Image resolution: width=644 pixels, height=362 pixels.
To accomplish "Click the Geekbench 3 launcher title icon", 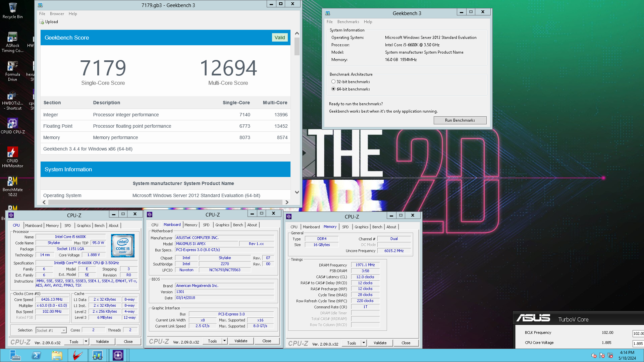I will [x=328, y=13].
